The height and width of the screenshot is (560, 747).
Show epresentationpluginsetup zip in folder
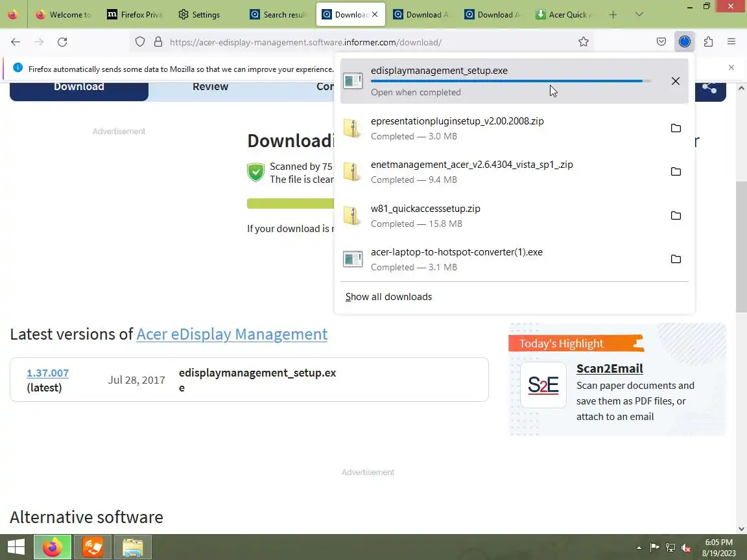click(x=676, y=128)
